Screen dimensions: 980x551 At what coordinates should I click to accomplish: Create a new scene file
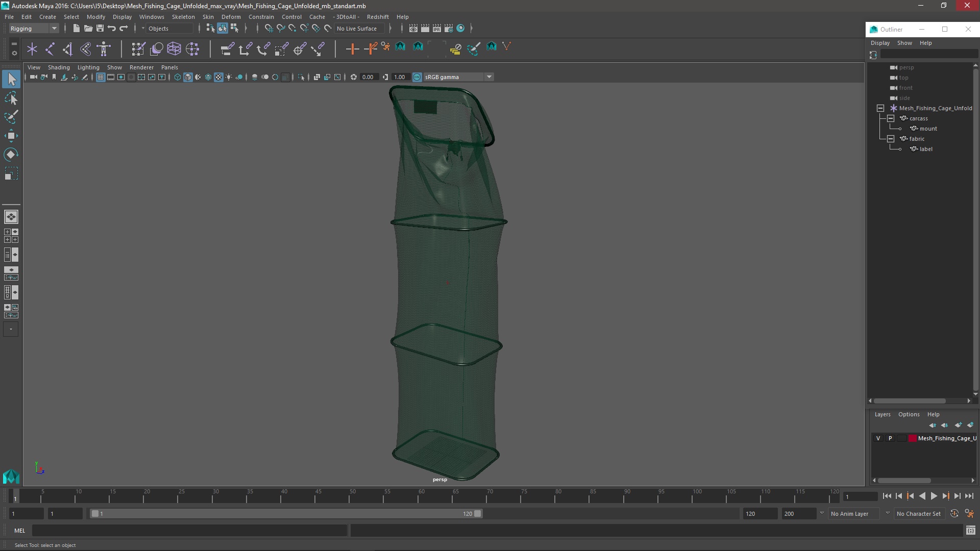(76, 29)
